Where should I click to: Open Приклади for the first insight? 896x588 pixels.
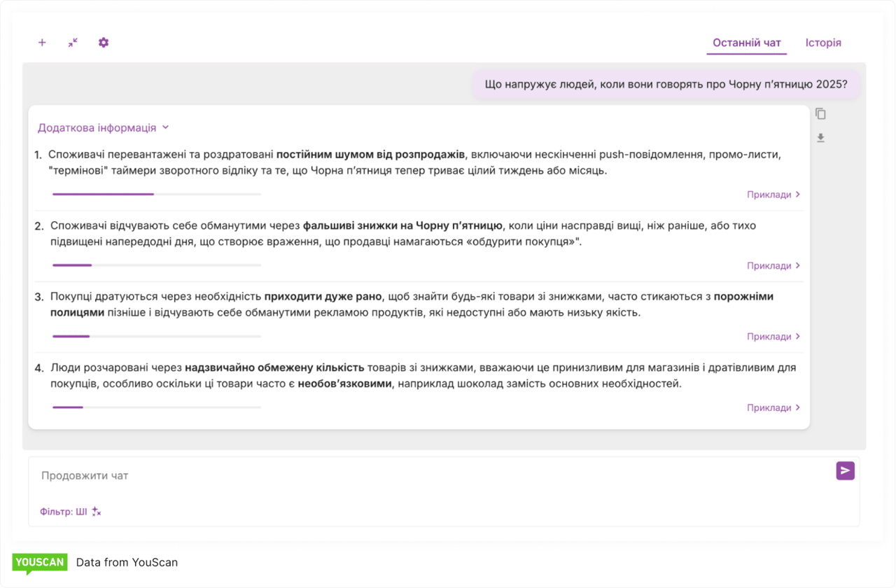[773, 195]
